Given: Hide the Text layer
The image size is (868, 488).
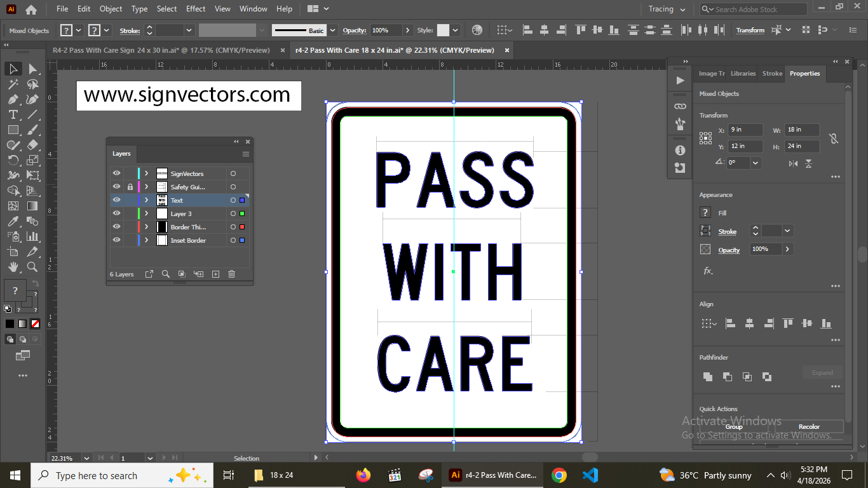Looking at the screenshot, I should click(x=116, y=200).
